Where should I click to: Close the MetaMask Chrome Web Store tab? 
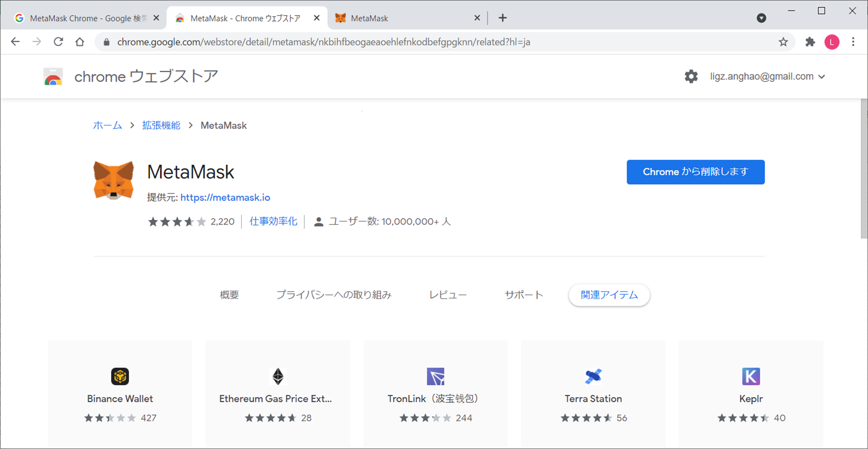317,18
